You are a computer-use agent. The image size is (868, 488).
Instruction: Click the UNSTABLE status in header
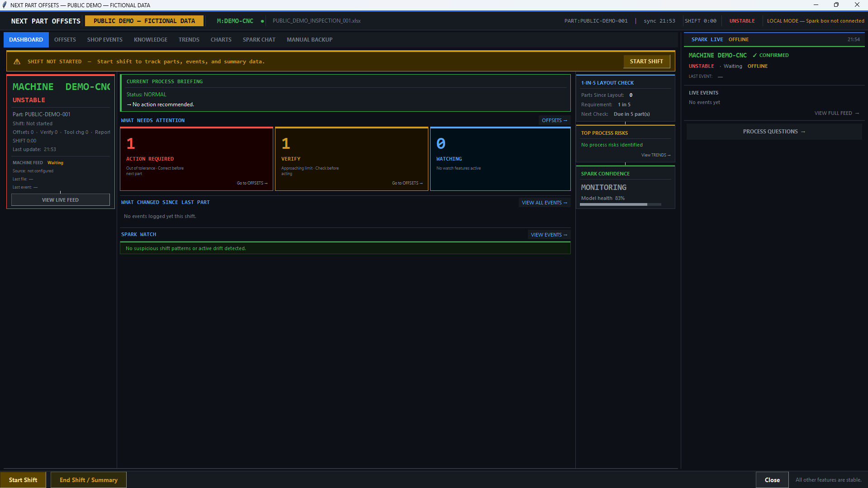coord(742,21)
